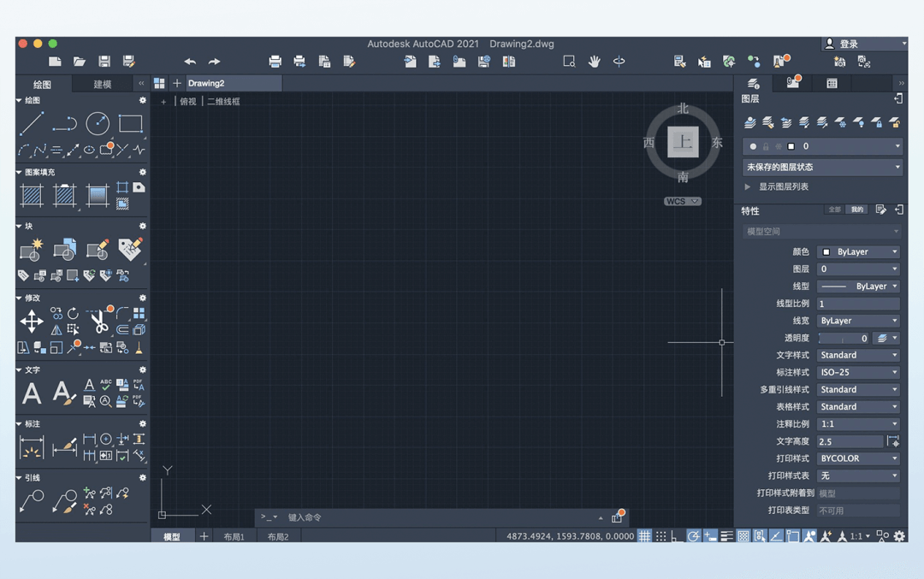Click the Print icon
Screen dimensions: 924x579
click(x=275, y=62)
